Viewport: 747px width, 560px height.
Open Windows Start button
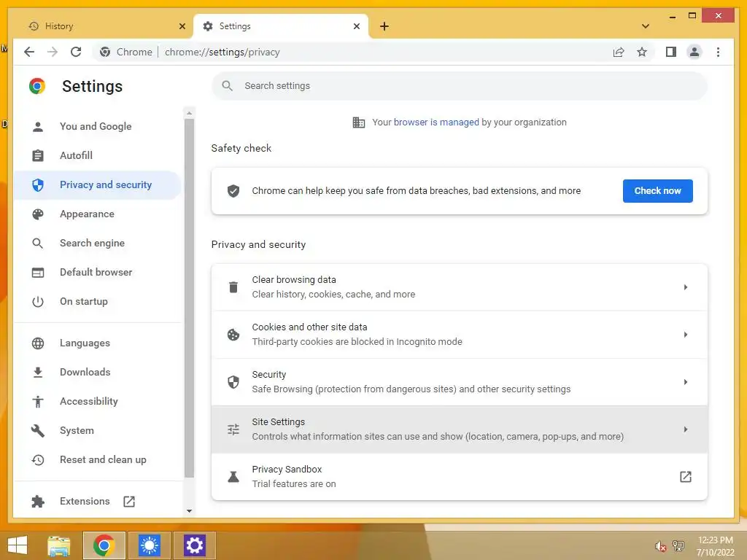coord(18,545)
